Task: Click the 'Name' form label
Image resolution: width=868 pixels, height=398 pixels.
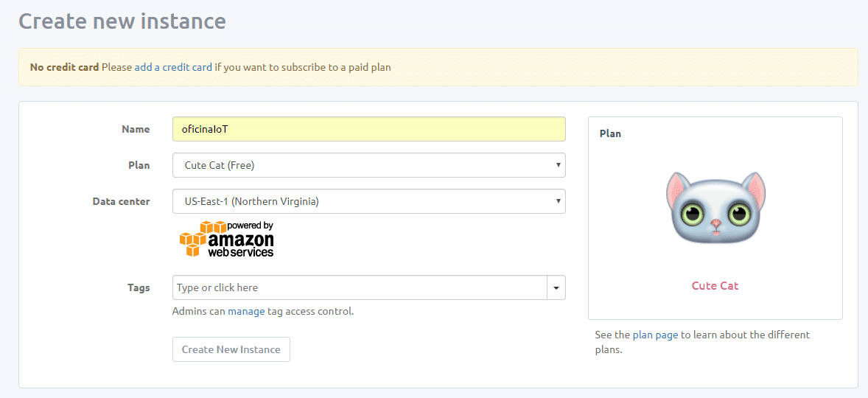Action: [136, 129]
